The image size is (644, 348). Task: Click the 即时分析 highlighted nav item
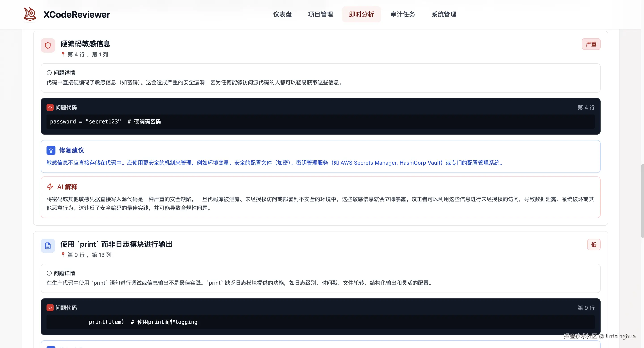coord(362,14)
